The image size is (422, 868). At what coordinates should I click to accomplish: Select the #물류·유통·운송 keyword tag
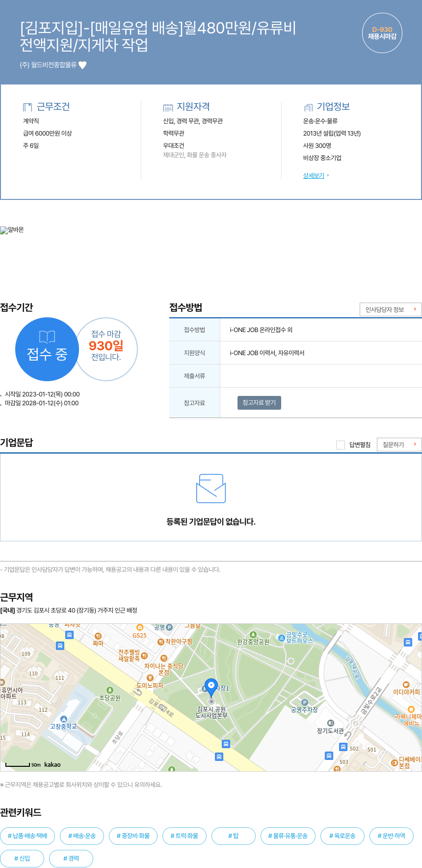(288, 836)
